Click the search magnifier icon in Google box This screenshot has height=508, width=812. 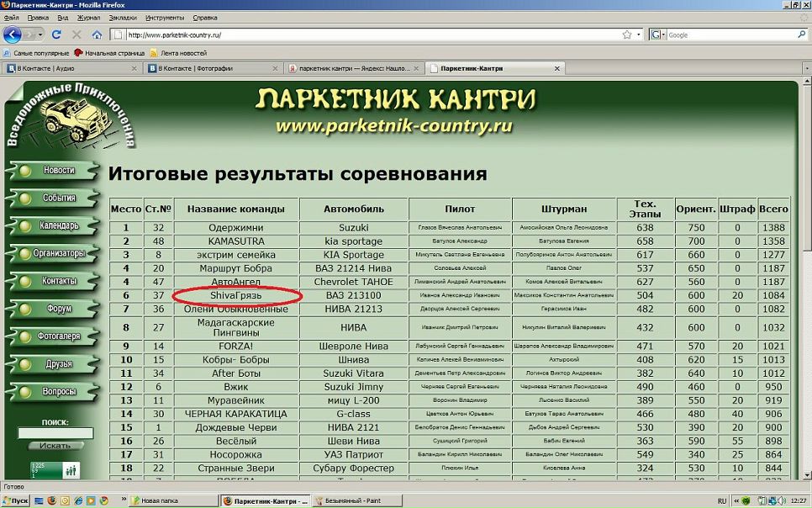pyautogui.click(x=802, y=34)
